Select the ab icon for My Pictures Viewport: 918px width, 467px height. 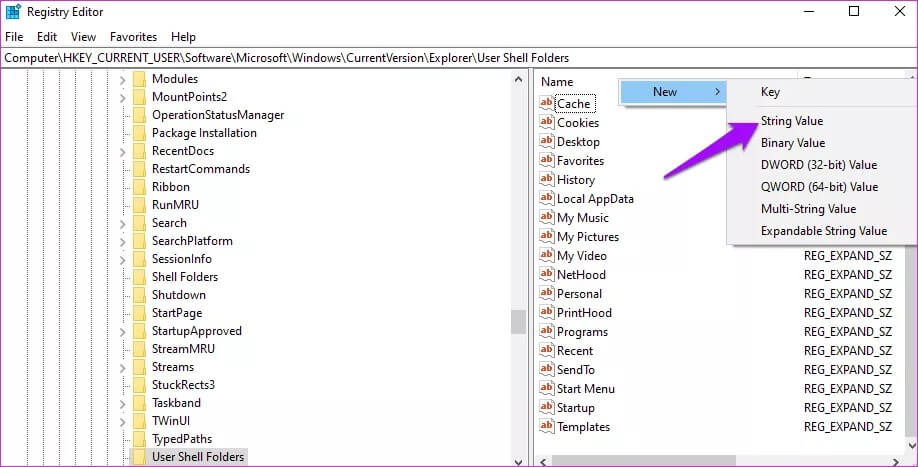pyautogui.click(x=546, y=237)
